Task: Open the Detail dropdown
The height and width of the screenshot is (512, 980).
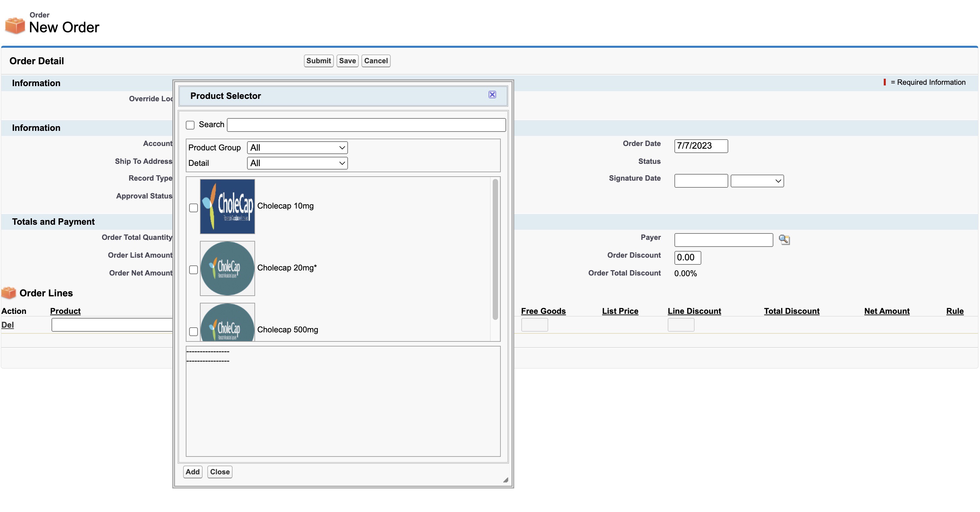Action: pyautogui.click(x=297, y=163)
